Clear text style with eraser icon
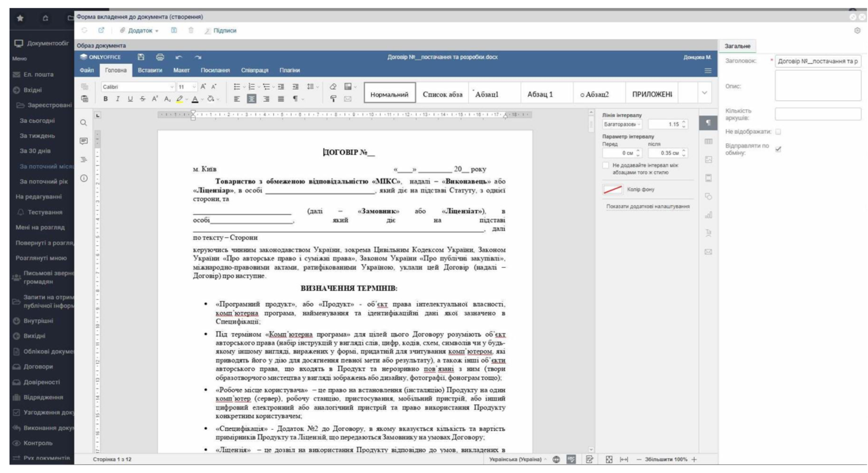Screen dimensions: 868x473 click(x=333, y=87)
